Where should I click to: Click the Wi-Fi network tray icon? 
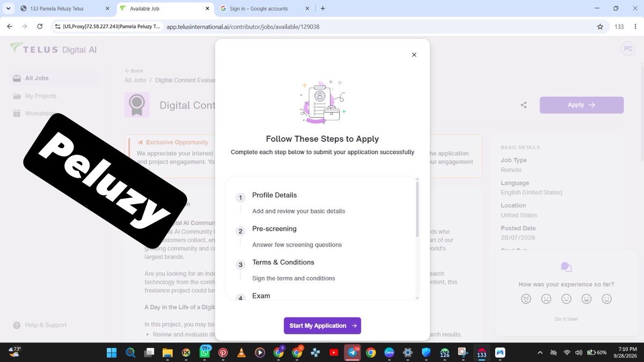(x=567, y=353)
